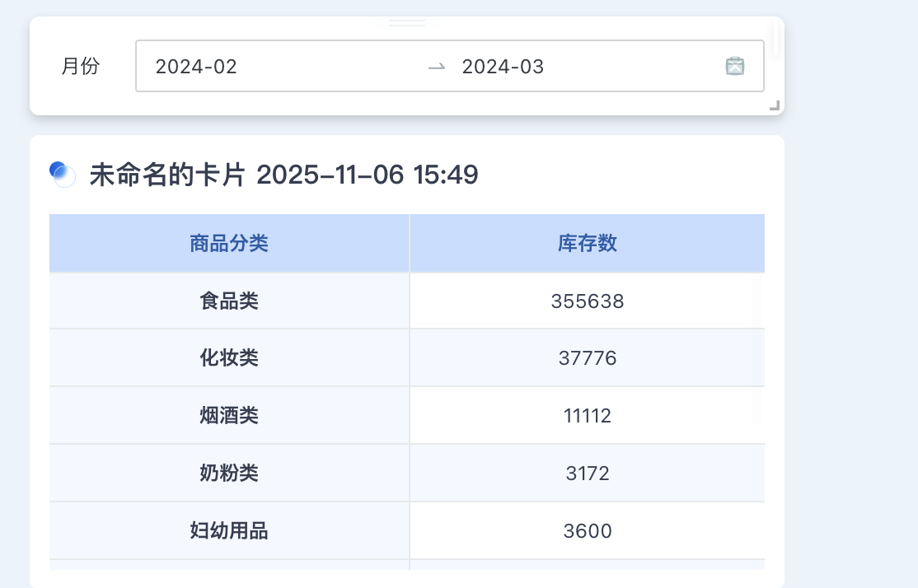The height and width of the screenshot is (588, 918).
Task: Open the 2024-02 start month dropdown
Action: [x=196, y=66]
